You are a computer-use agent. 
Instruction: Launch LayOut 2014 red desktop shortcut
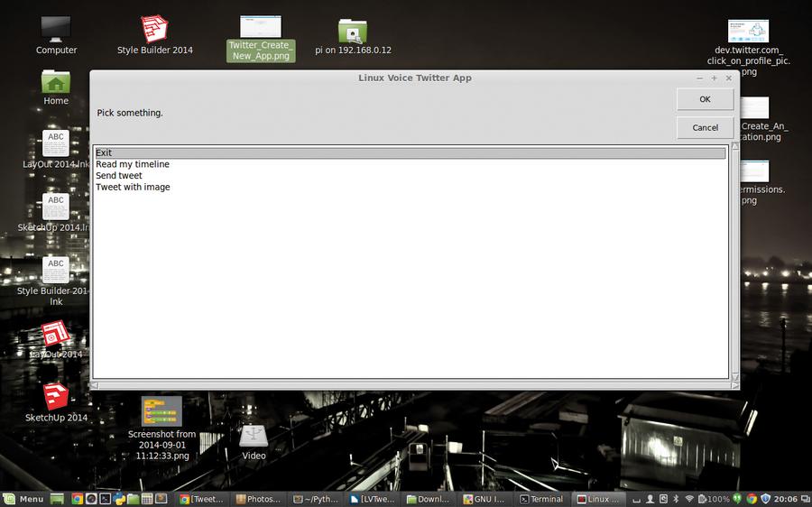point(55,340)
